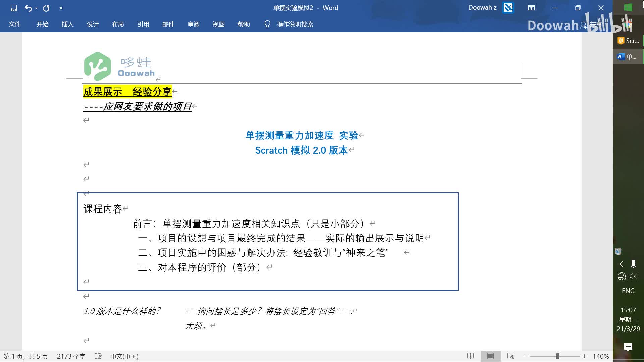Click the 140% zoom level
The width and height of the screenshot is (644, 362).
tap(601, 356)
